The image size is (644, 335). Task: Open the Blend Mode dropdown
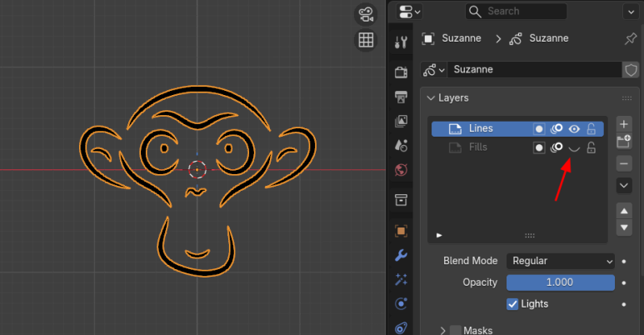[561, 261]
